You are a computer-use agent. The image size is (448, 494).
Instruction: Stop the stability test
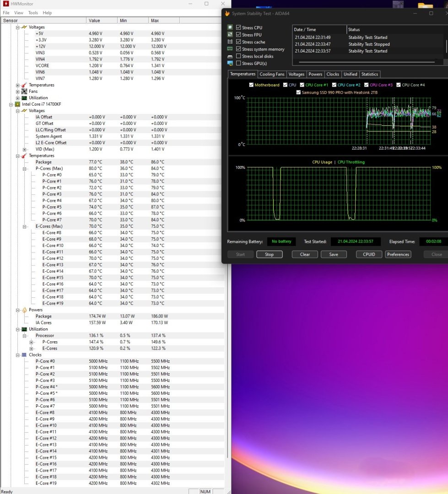[x=269, y=255]
